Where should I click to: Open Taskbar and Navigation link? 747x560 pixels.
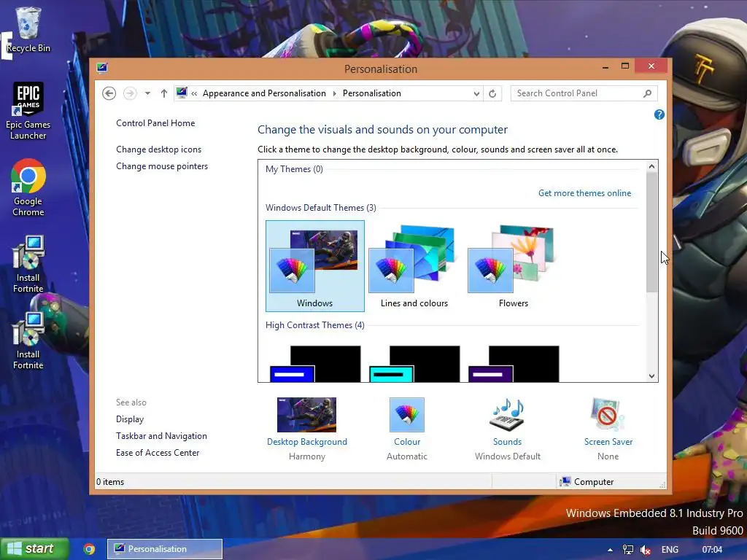(161, 436)
